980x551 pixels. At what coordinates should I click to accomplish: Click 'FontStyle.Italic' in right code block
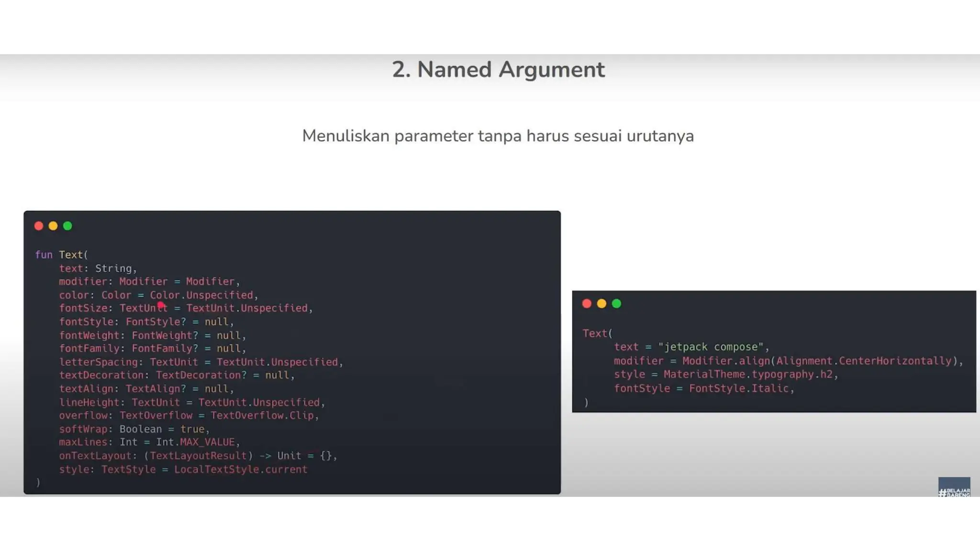point(738,388)
